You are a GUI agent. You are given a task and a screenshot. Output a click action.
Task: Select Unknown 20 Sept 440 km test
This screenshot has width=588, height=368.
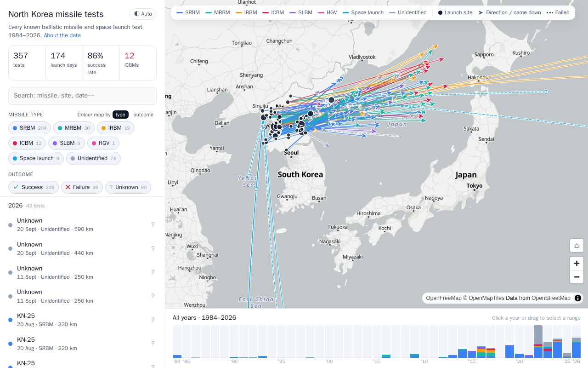[x=82, y=249]
